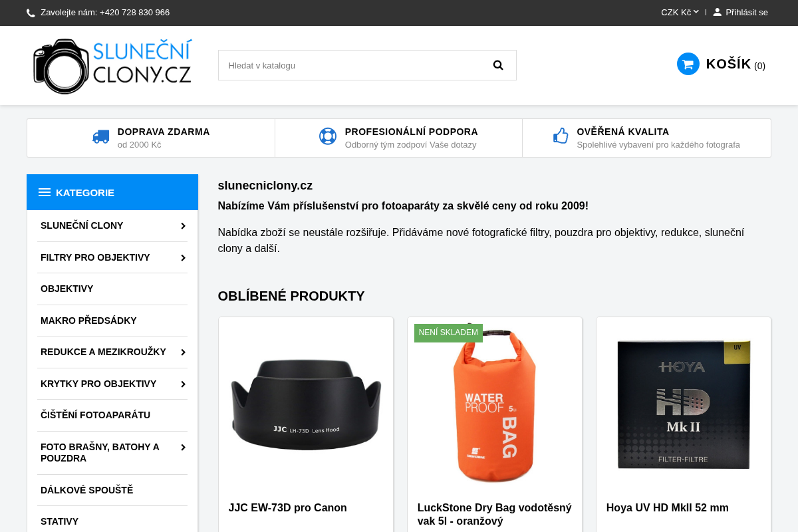Expand the Krytky pro objektivy chevron
798x532 pixels.
coord(183,384)
